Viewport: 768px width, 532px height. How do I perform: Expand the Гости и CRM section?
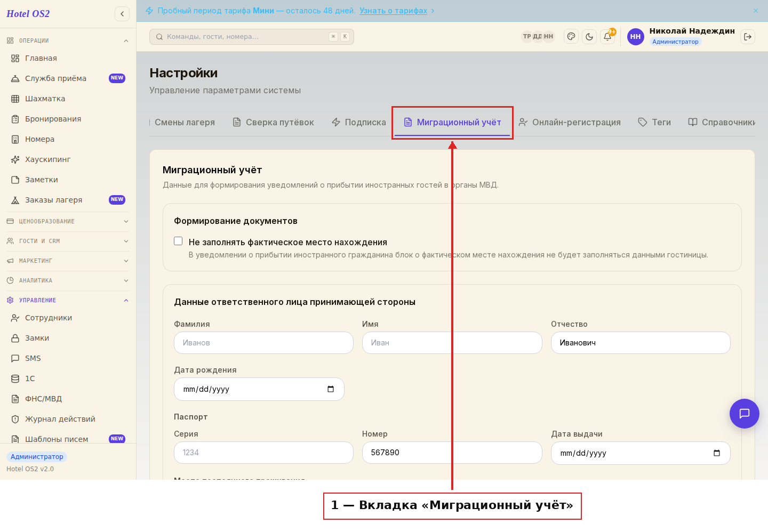[x=68, y=241]
